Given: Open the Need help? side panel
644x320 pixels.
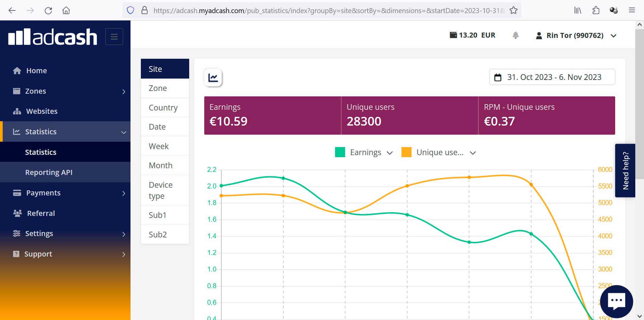Looking at the screenshot, I should click(x=625, y=171).
